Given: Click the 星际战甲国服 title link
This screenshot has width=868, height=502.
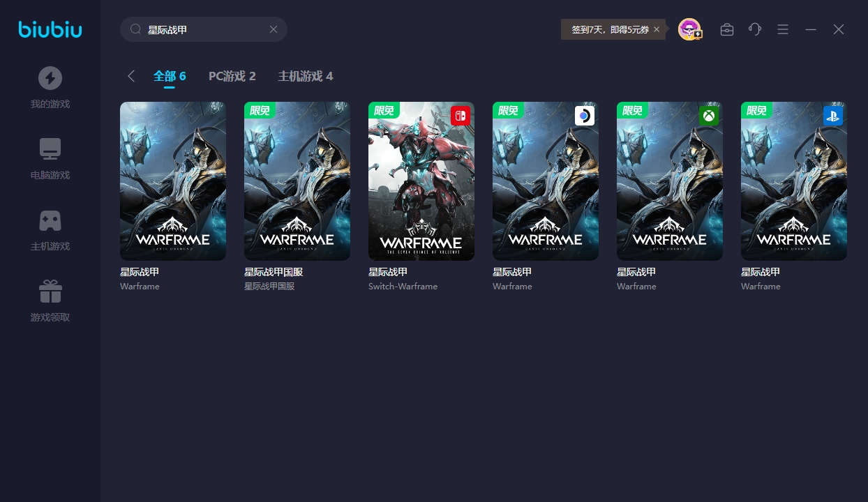Looking at the screenshot, I should coord(274,272).
